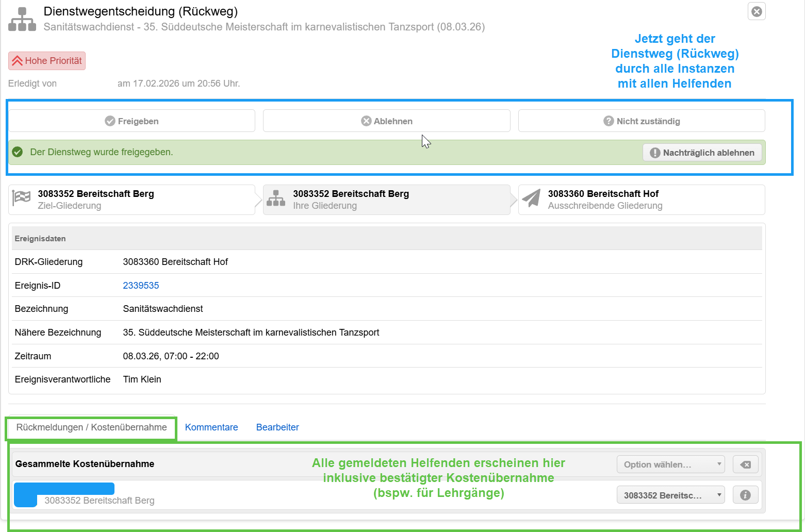Image resolution: width=805 pixels, height=532 pixels.
Task: Click the Nicht zuständig button
Action: [641, 121]
